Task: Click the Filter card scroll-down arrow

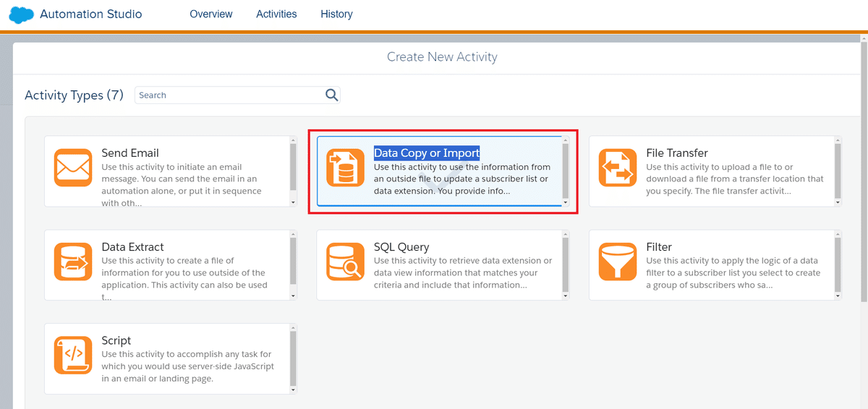Action: tap(838, 296)
